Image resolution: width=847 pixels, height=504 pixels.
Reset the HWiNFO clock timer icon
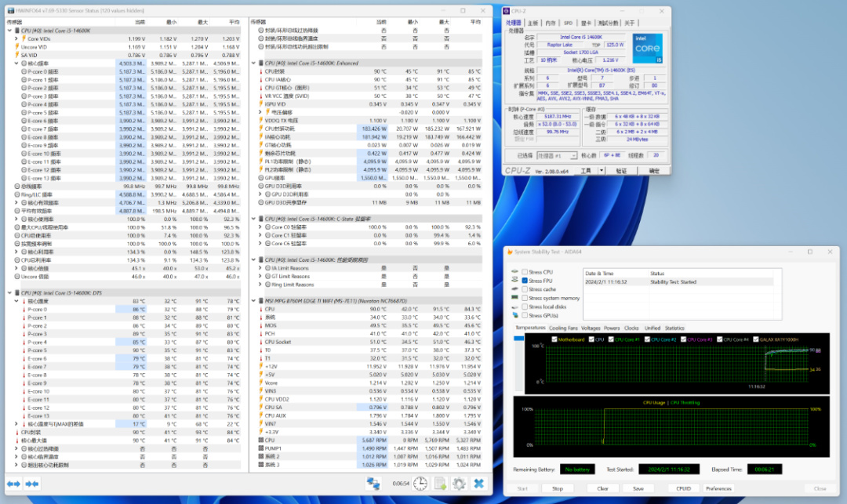pos(421,484)
